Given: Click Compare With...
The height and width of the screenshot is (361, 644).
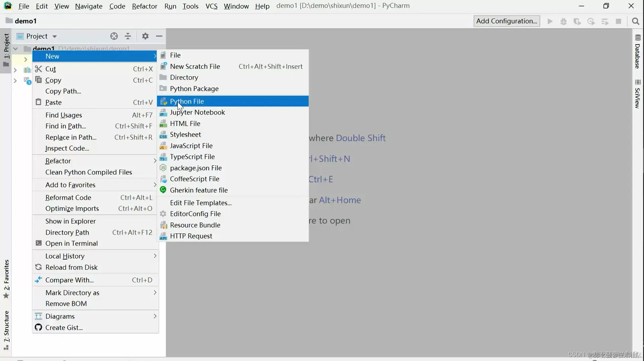Looking at the screenshot, I should coord(95,280).
